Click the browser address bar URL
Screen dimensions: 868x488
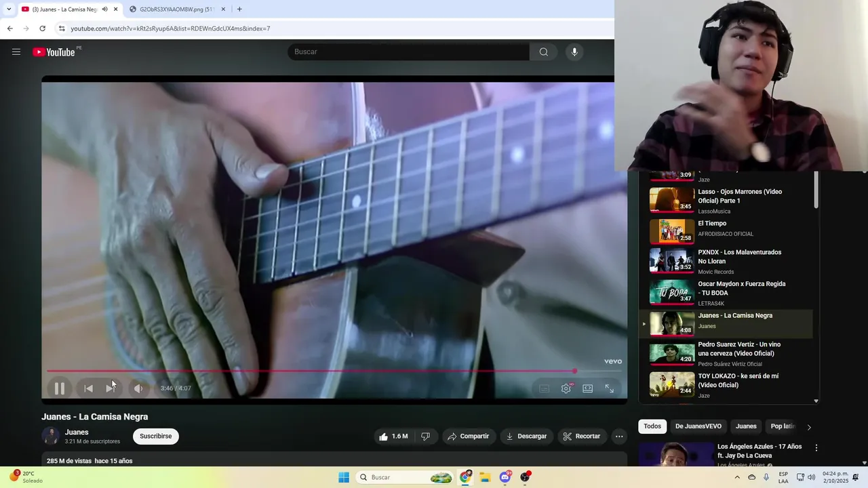coord(170,28)
